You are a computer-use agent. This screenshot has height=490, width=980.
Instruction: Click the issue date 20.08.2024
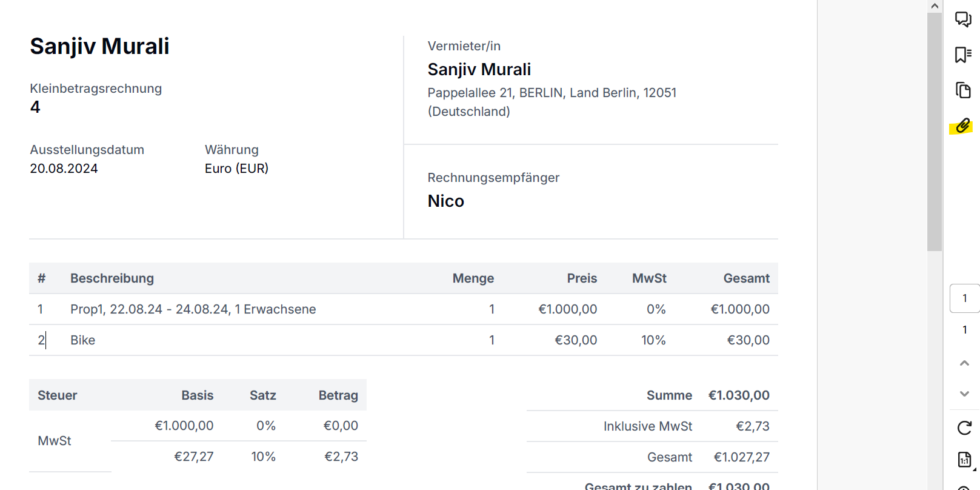[64, 169]
